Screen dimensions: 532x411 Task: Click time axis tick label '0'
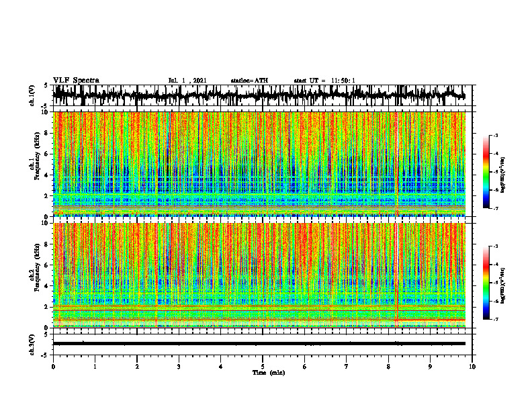click(x=53, y=367)
